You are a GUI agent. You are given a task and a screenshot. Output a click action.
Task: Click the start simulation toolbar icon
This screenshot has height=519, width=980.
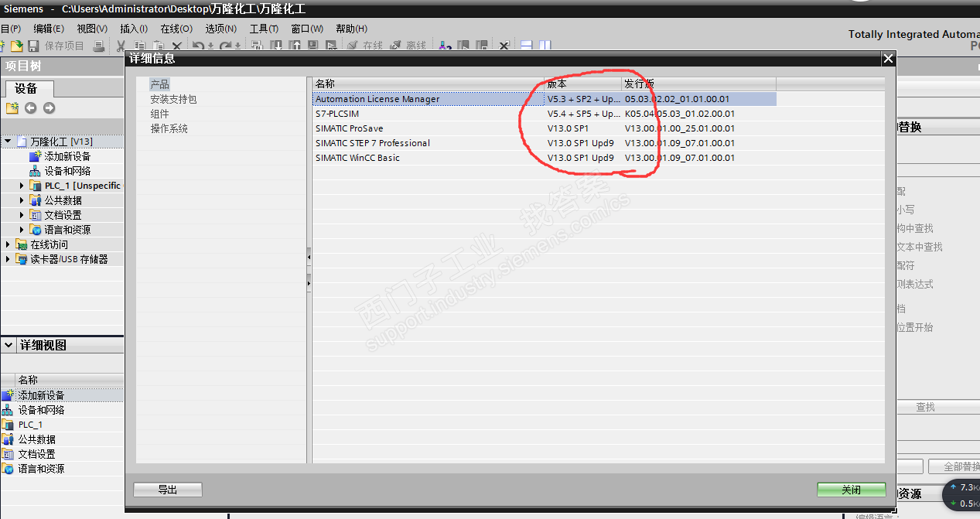pos(331,46)
